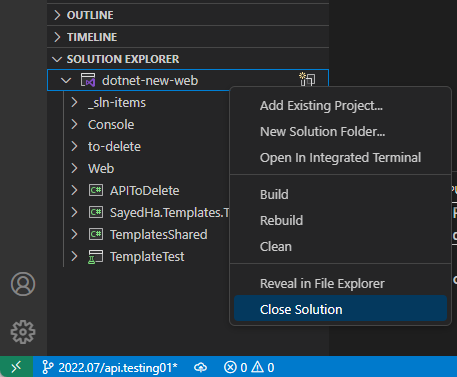
Task: Select the APIToDelete project label
Action: click(x=145, y=191)
